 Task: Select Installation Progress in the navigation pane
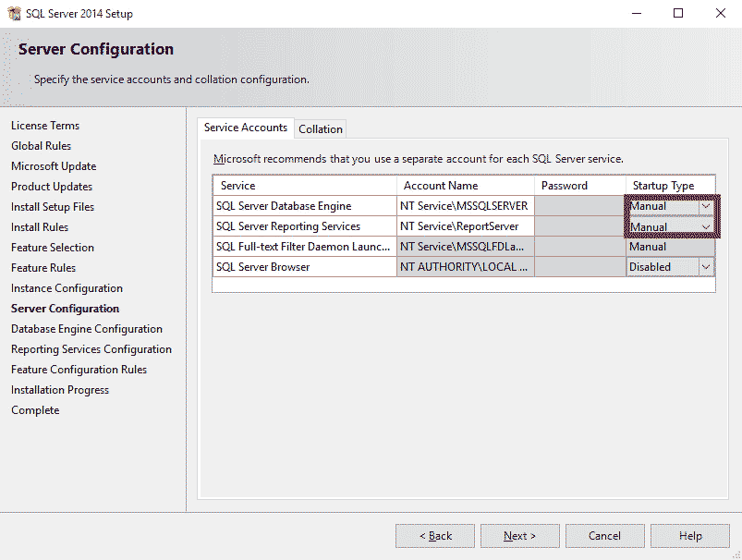pyautogui.click(x=59, y=389)
